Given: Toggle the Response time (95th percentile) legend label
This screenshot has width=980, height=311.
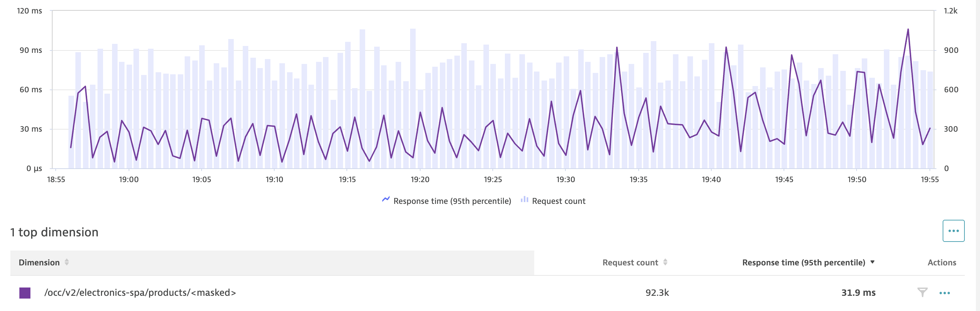Looking at the screenshot, I should (452, 201).
